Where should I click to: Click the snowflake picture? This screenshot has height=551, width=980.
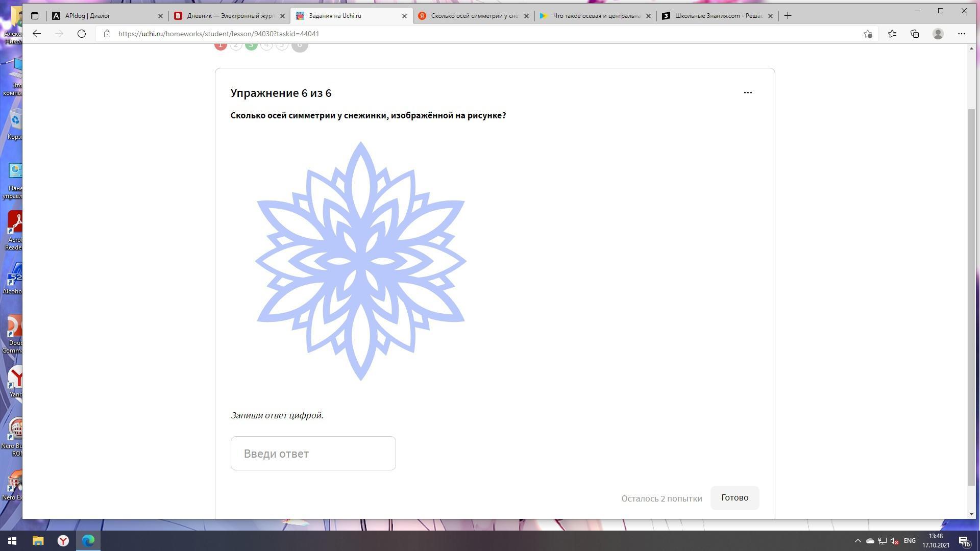click(361, 261)
